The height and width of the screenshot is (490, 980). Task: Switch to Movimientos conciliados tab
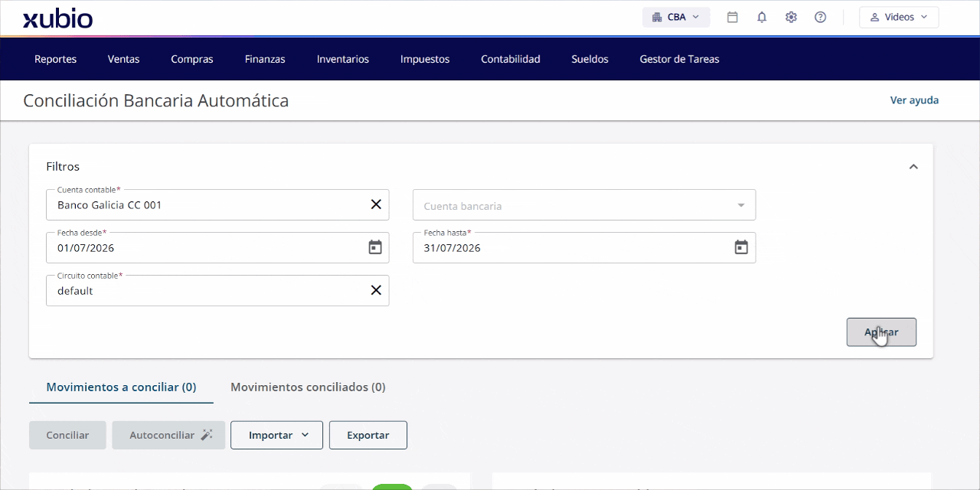308,387
